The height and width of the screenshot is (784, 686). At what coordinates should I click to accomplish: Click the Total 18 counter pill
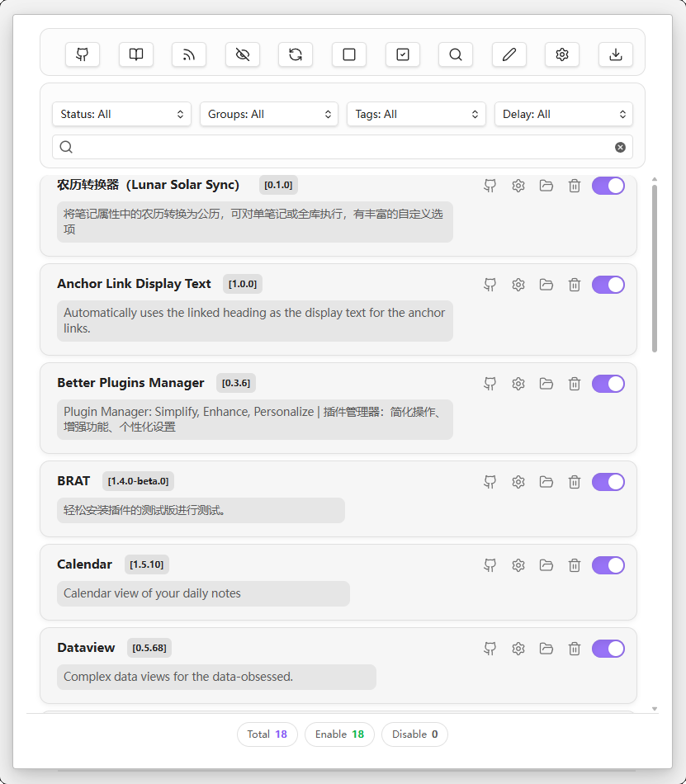point(267,734)
